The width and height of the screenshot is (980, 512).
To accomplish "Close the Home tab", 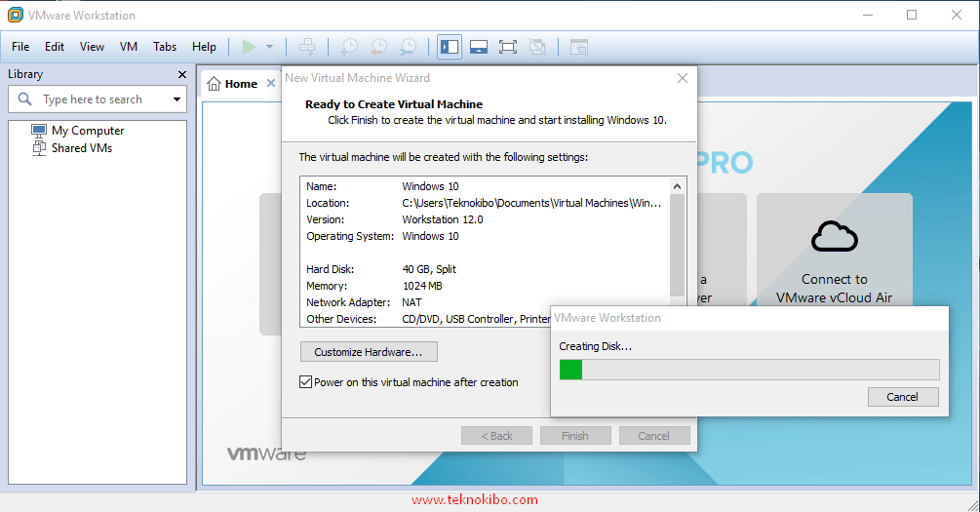I will tap(271, 83).
